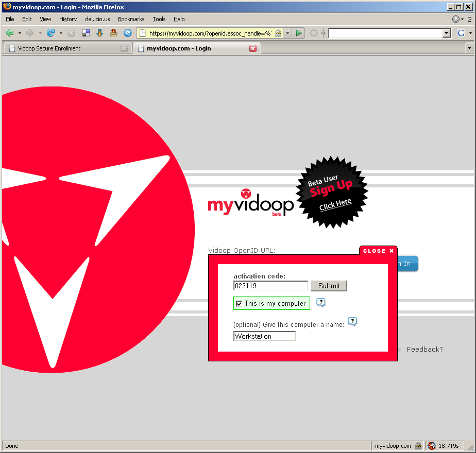Close the activation code popup
Viewport: 476px width, 453px height.
click(x=378, y=251)
